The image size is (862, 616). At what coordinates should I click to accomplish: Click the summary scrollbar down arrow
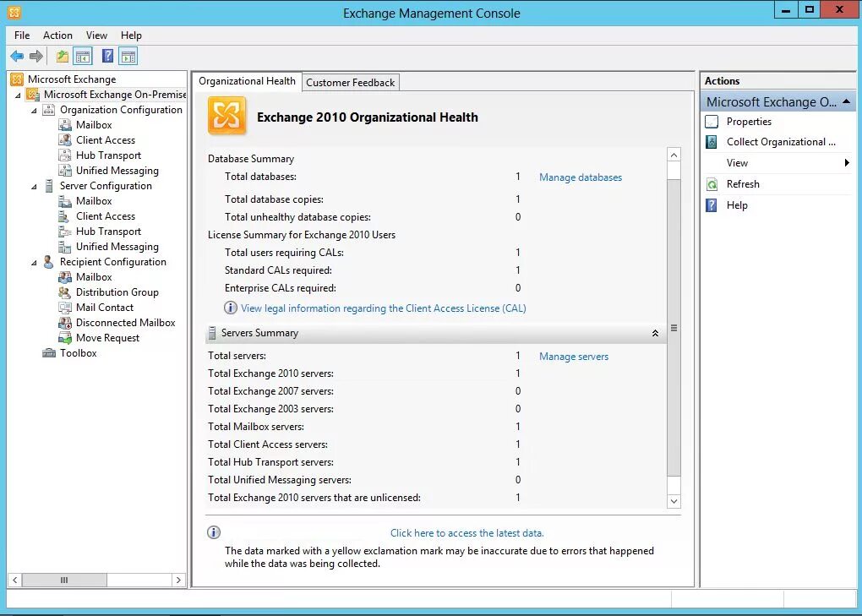(x=674, y=501)
